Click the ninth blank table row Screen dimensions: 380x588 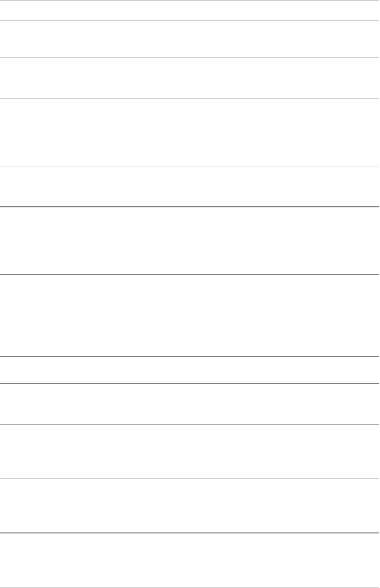(189, 403)
